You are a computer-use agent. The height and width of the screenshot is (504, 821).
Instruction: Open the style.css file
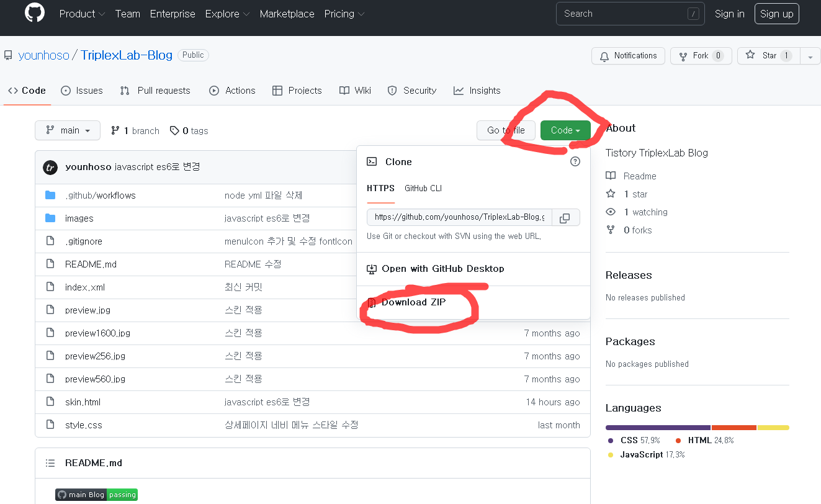(83, 425)
